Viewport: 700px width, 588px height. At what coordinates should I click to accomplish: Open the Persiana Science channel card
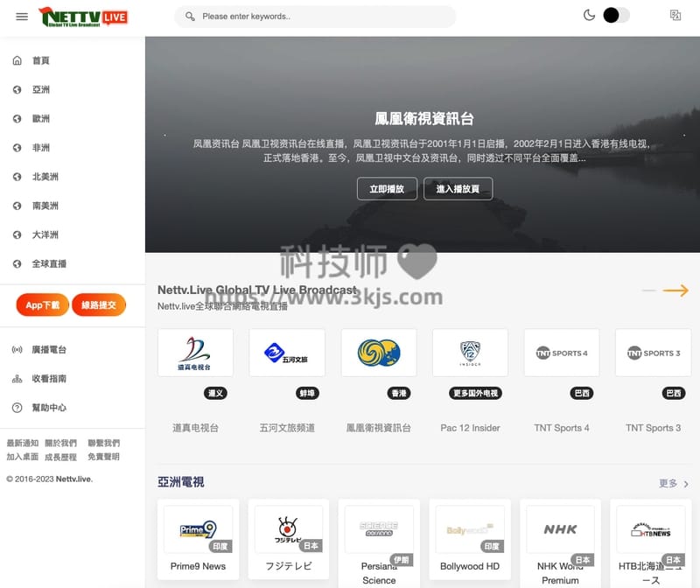[x=379, y=543]
